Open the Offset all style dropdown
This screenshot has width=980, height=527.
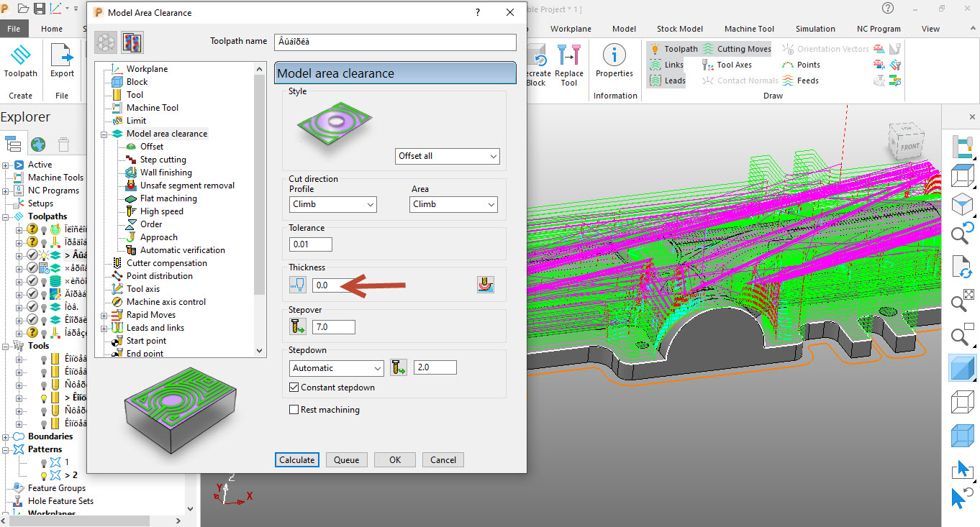448,156
